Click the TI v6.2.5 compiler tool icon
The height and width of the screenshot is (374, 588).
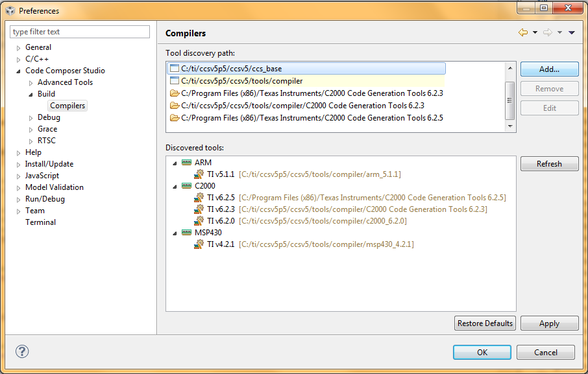[x=199, y=197]
